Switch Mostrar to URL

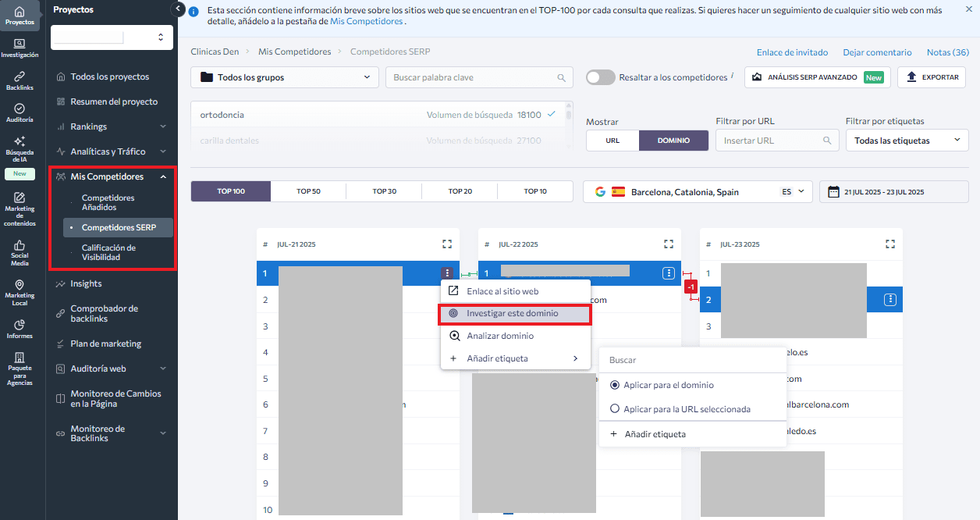coord(612,141)
